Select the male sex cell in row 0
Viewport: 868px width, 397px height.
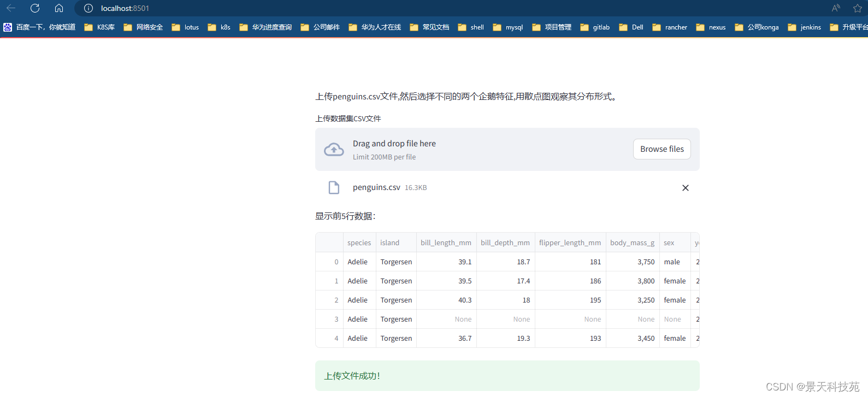[675, 262]
